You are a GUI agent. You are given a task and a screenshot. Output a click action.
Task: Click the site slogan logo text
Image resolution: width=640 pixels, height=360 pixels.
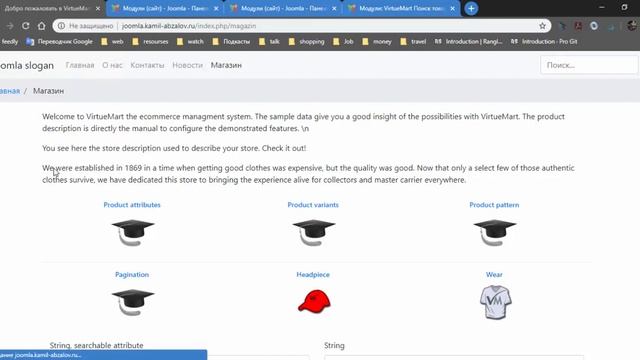tap(27, 65)
